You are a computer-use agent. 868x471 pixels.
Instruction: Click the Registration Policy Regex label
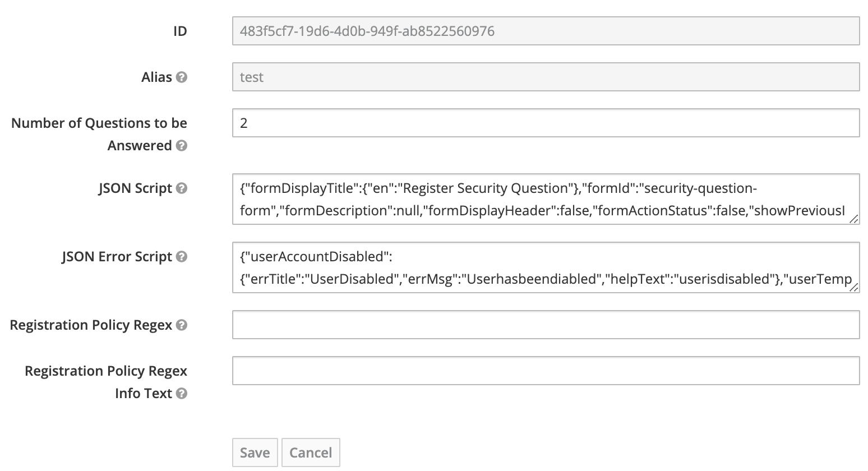point(91,325)
